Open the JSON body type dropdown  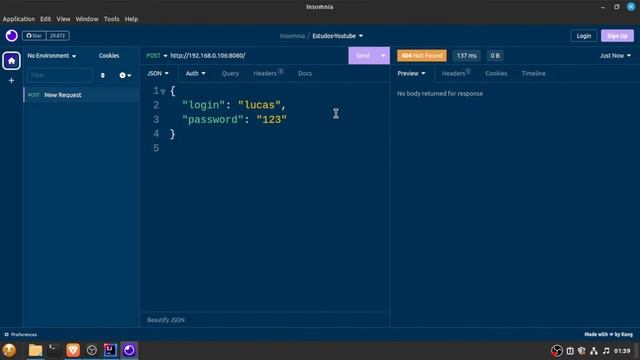[x=158, y=73]
